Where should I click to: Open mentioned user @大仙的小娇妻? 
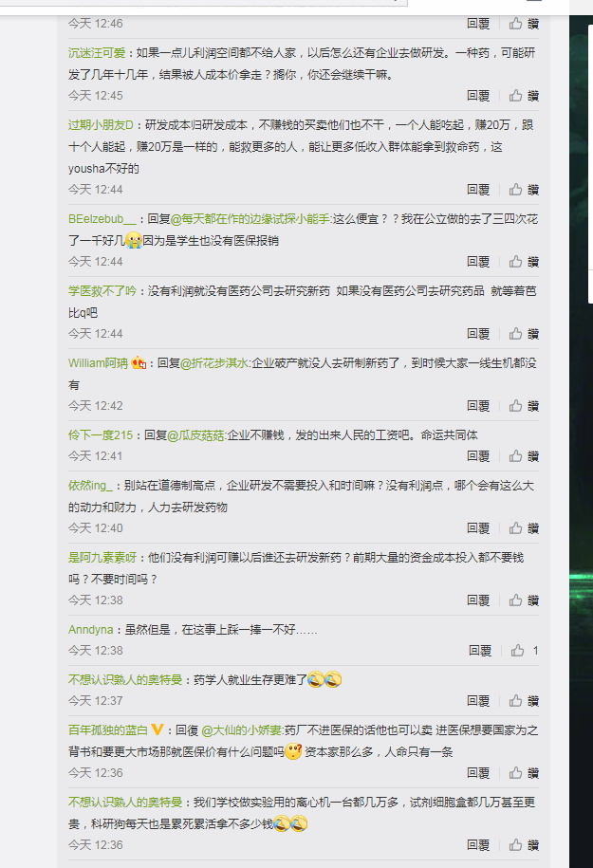(242, 730)
